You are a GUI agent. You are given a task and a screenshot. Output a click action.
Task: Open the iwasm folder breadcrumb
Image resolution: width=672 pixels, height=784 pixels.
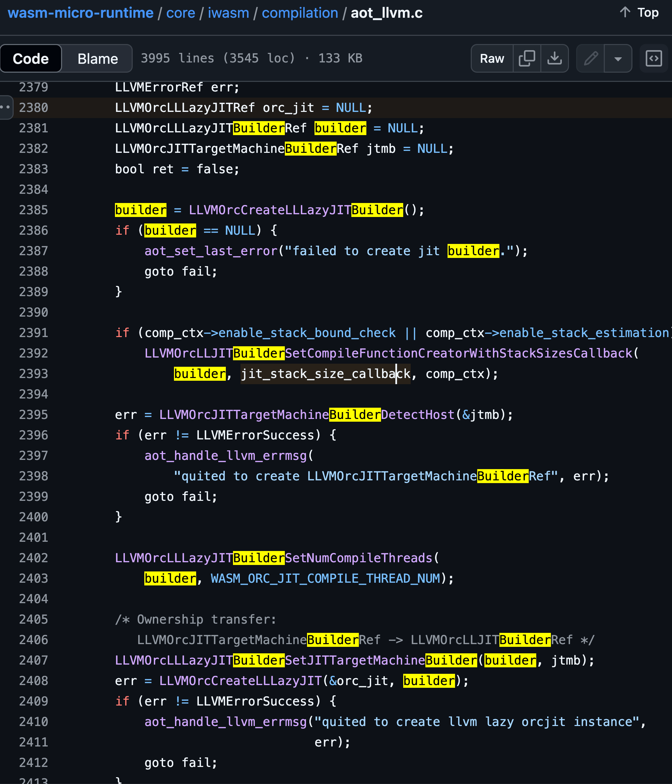tap(229, 13)
